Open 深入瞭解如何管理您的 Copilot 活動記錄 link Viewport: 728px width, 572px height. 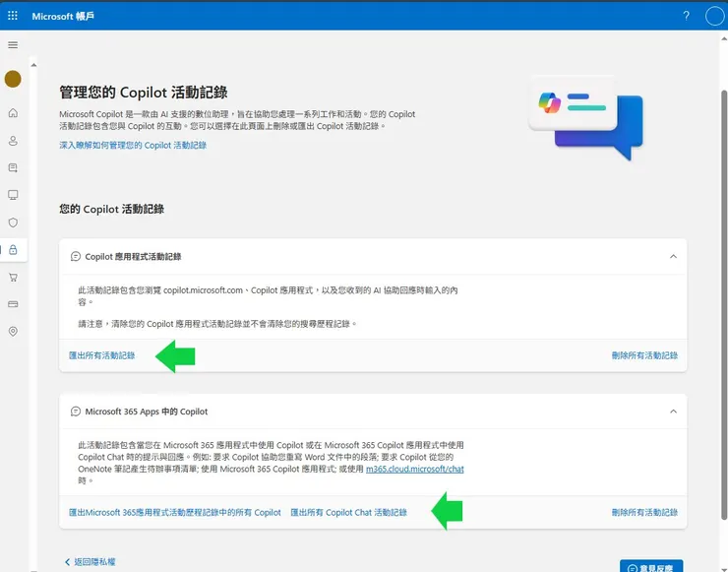click(133, 146)
